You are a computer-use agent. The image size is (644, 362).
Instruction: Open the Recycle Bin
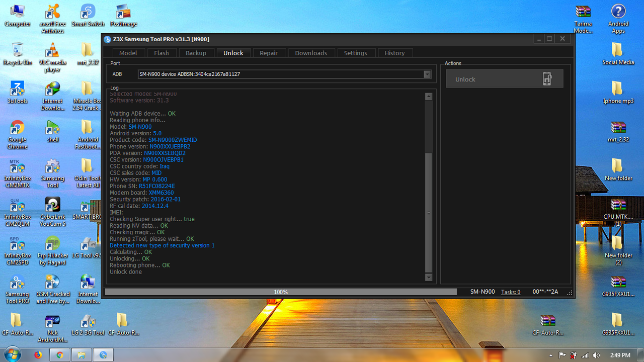click(17, 54)
